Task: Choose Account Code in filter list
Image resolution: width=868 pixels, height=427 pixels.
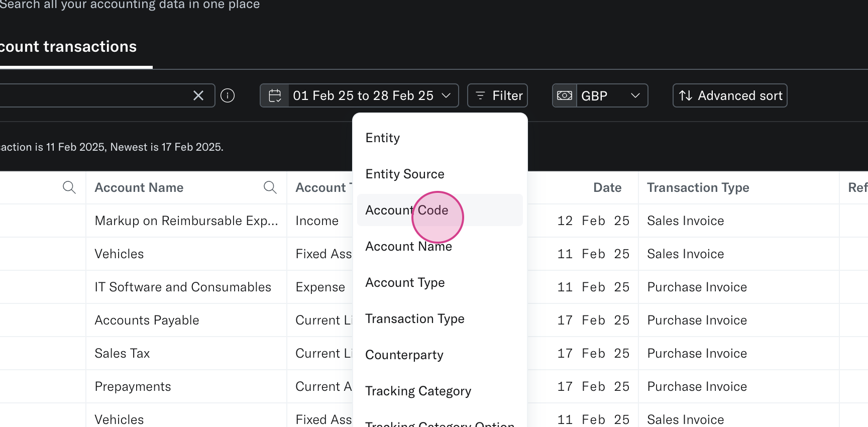Action: coord(407,210)
